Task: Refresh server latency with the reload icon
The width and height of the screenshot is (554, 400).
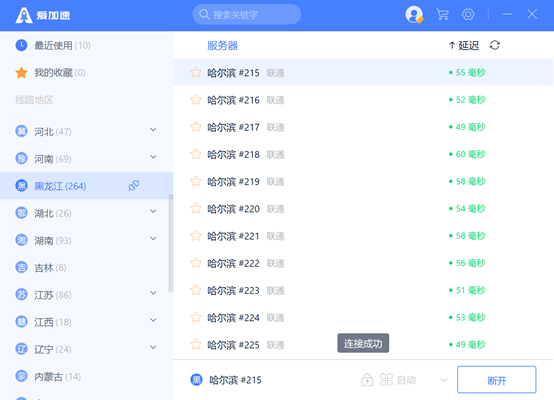Action: 495,45
